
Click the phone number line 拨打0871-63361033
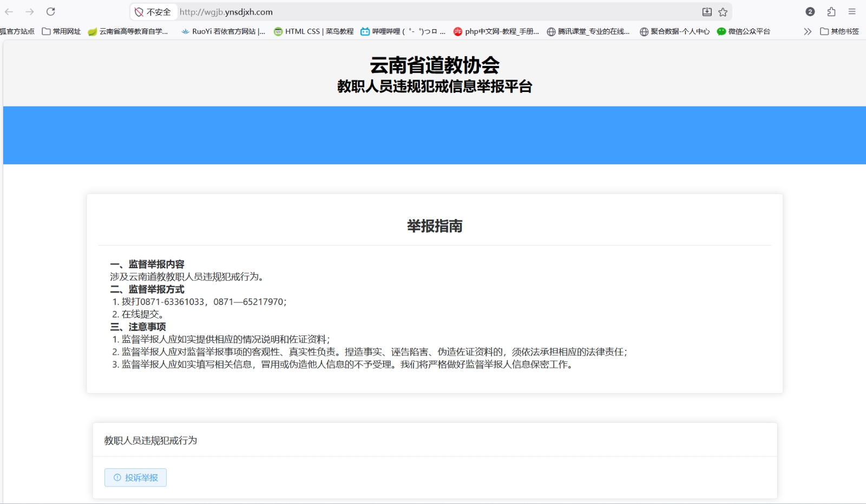pos(199,302)
